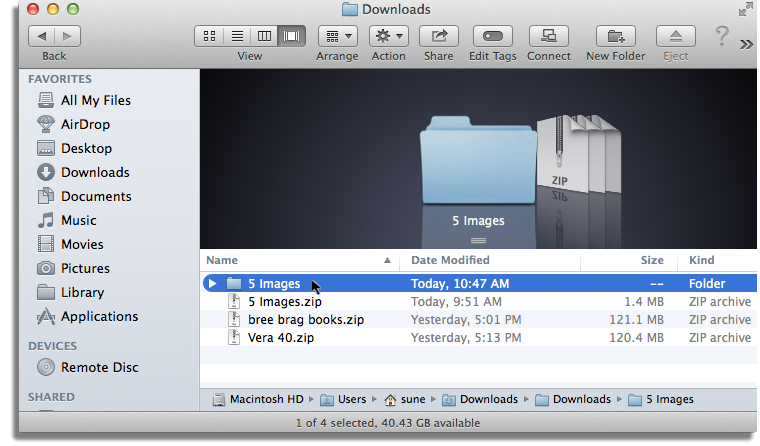
Task: Show more toolbar items with double chevron
Action: [x=746, y=45]
